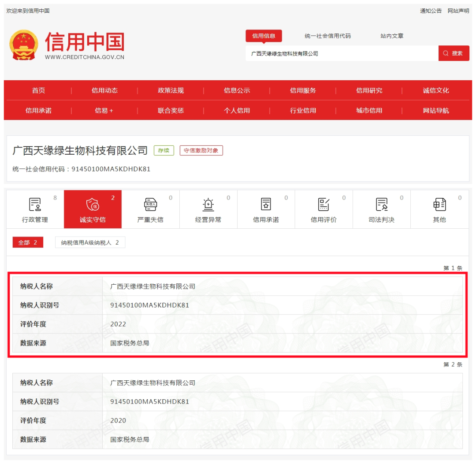Open the 行政管理 category icon tab
This screenshot has height=464, width=476.
[35, 209]
